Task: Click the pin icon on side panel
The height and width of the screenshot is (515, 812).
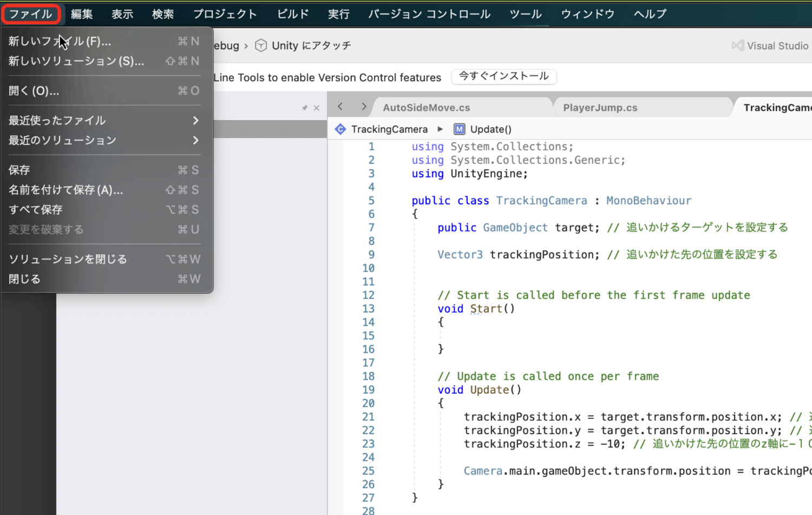Action: [305, 108]
